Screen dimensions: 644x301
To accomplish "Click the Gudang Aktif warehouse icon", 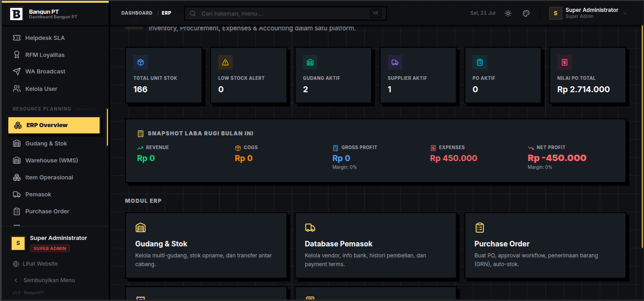I will 310,62.
